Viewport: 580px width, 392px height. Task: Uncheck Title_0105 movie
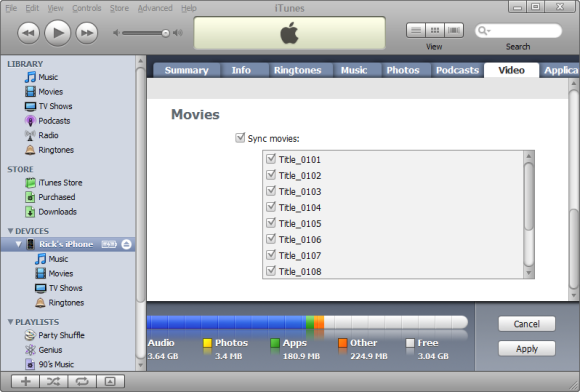[271, 223]
